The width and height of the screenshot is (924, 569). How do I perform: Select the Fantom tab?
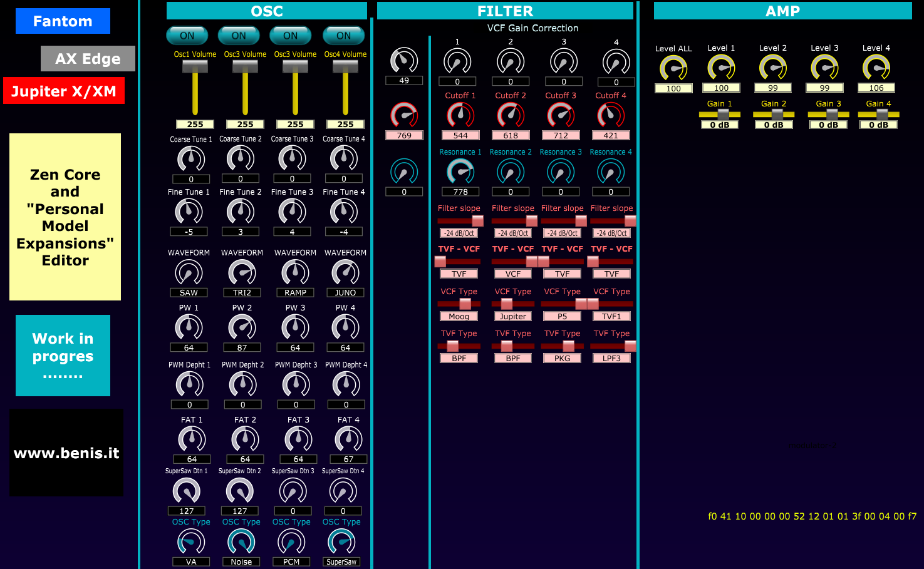pyautogui.click(x=63, y=21)
